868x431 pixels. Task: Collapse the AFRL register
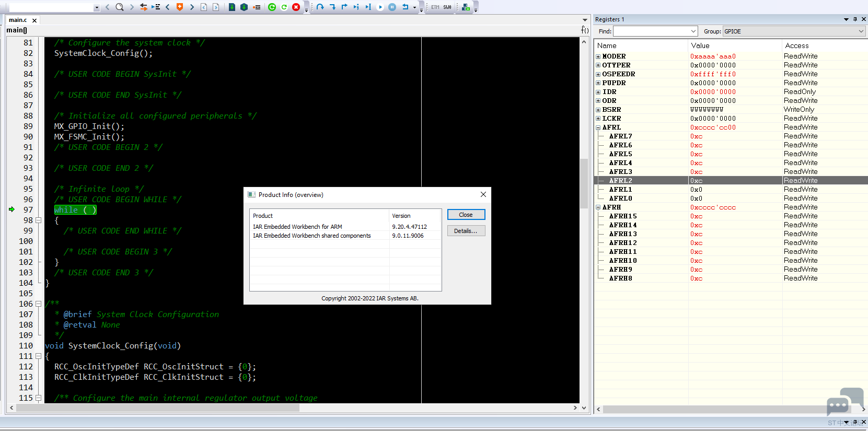point(598,127)
